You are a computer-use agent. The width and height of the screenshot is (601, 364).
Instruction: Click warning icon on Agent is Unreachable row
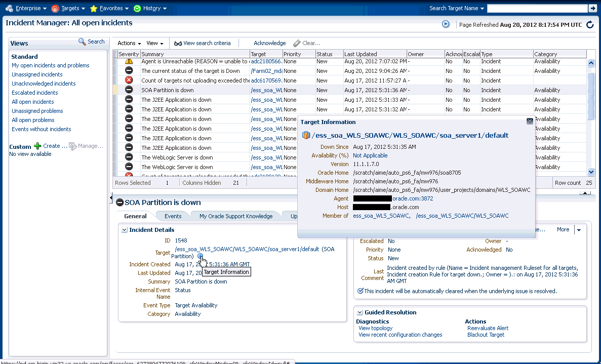(x=129, y=61)
